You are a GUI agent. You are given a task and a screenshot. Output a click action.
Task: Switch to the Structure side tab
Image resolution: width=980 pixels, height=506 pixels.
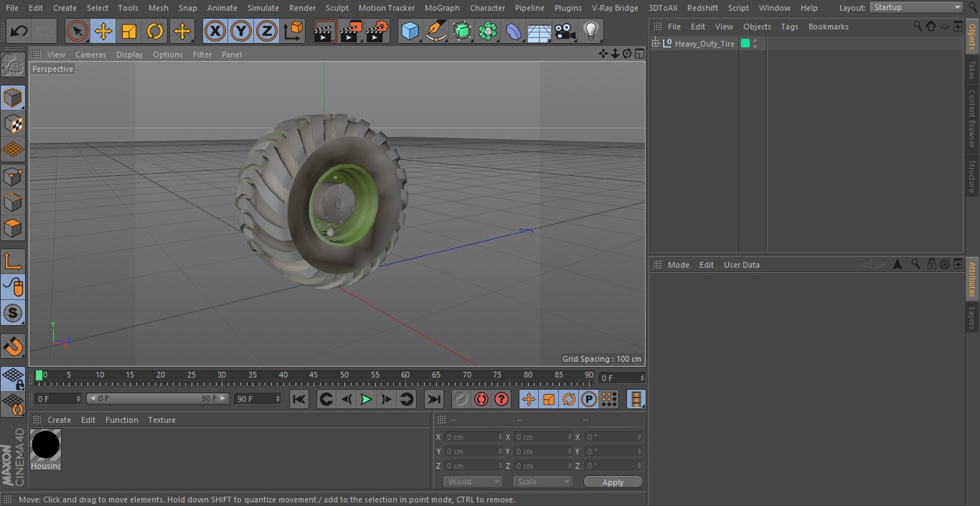pyautogui.click(x=972, y=176)
